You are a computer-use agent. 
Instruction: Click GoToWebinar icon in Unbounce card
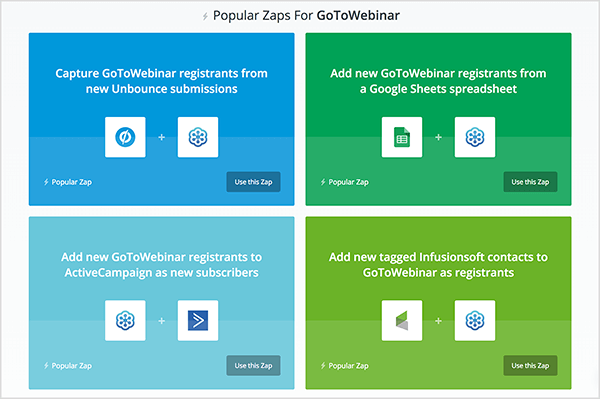(x=198, y=137)
